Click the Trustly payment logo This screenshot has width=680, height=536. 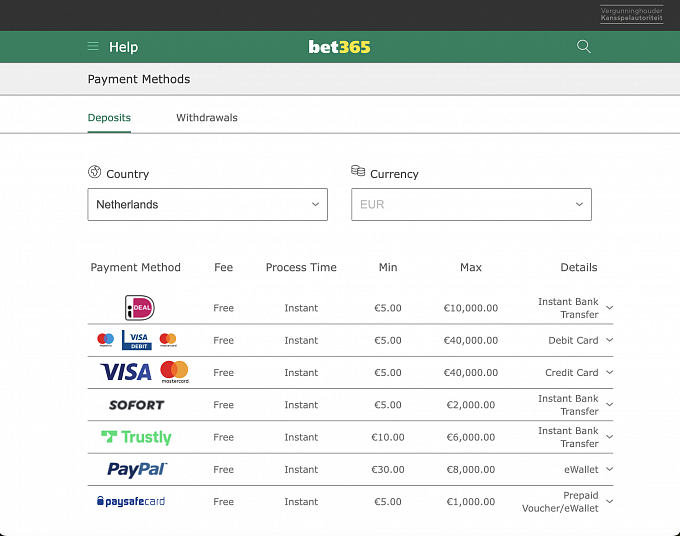click(136, 437)
